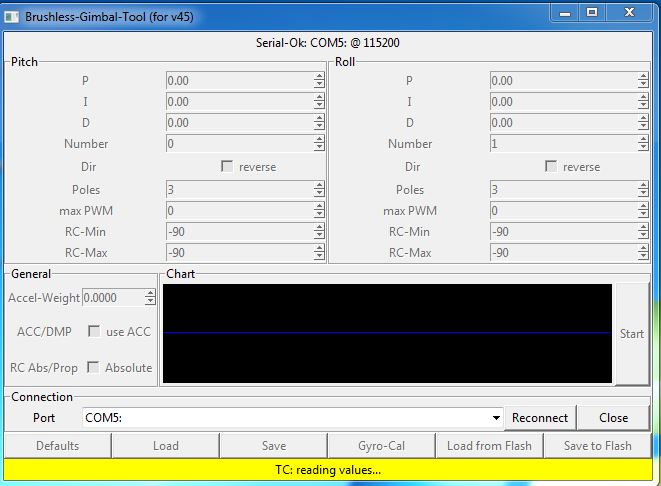Click the Roll P input field
Image resolution: width=661 pixels, height=486 pixels.
(564, 81)
